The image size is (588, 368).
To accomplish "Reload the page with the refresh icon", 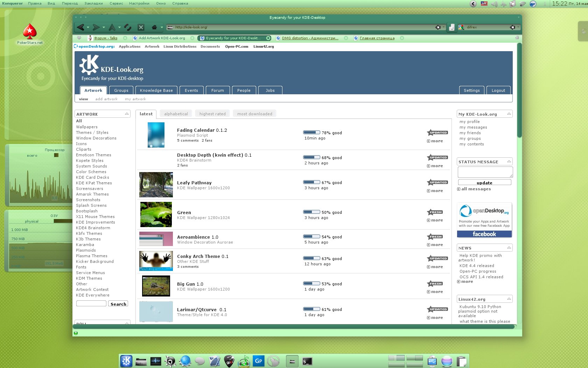I will pos(128,27).
